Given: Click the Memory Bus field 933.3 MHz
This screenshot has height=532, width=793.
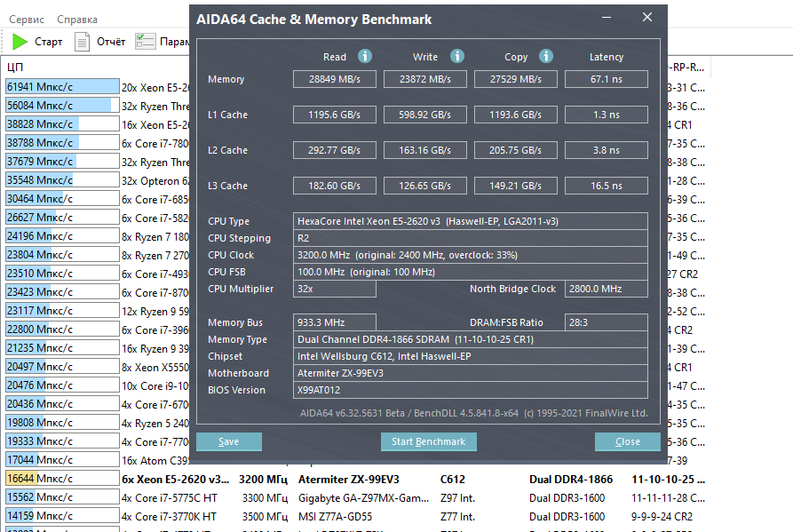Looking at the screenshot, I should click(334, 322).
